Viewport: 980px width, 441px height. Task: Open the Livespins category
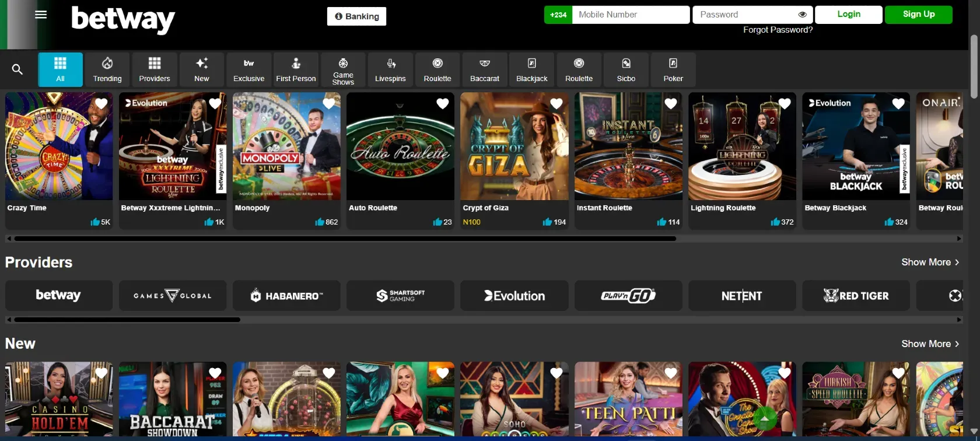[x=390, y=69]
